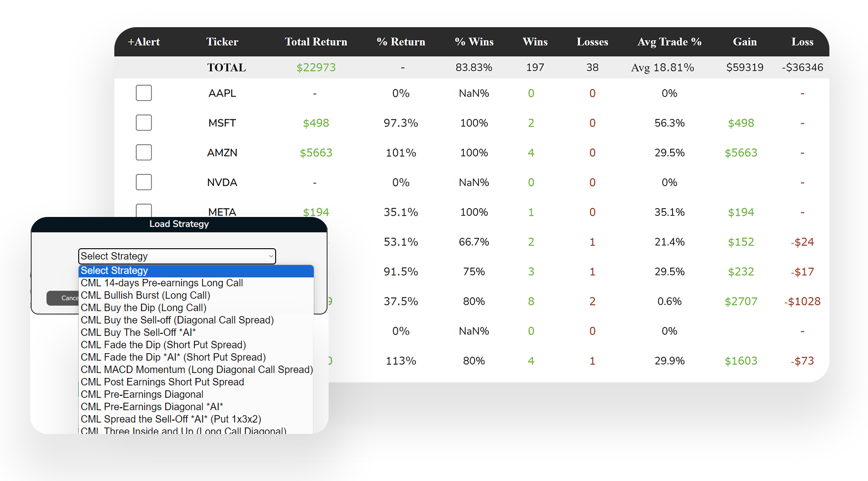Click the AMZN ticker cell

pos(222,153)
